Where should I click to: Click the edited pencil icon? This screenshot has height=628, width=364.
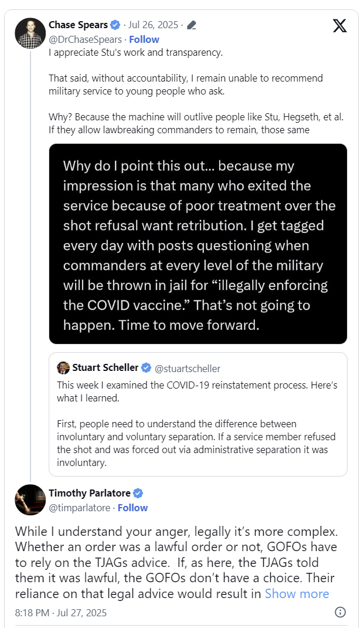pos(192,25)
